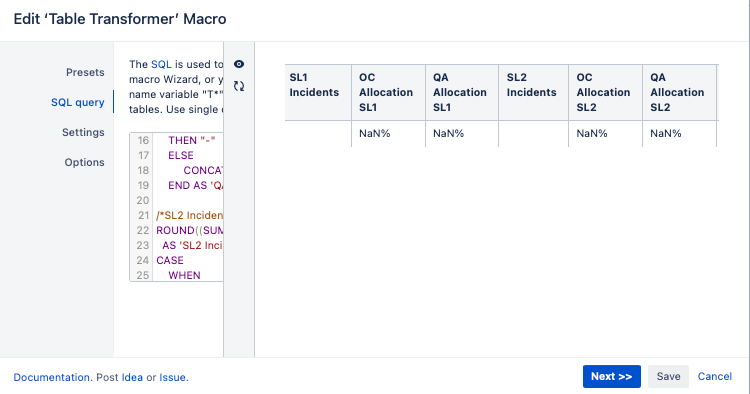Viewport: 750px width, 394px height.
Task: Toggle the preview eye icon
Action: click(239, 64)
